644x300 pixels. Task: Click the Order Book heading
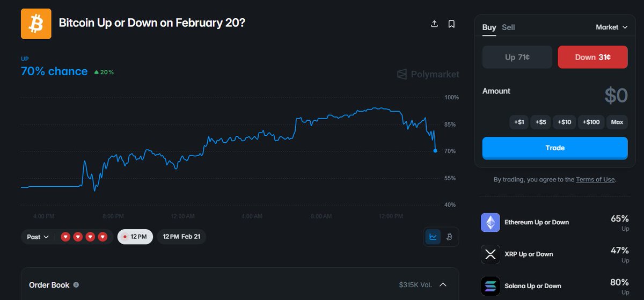49,285
